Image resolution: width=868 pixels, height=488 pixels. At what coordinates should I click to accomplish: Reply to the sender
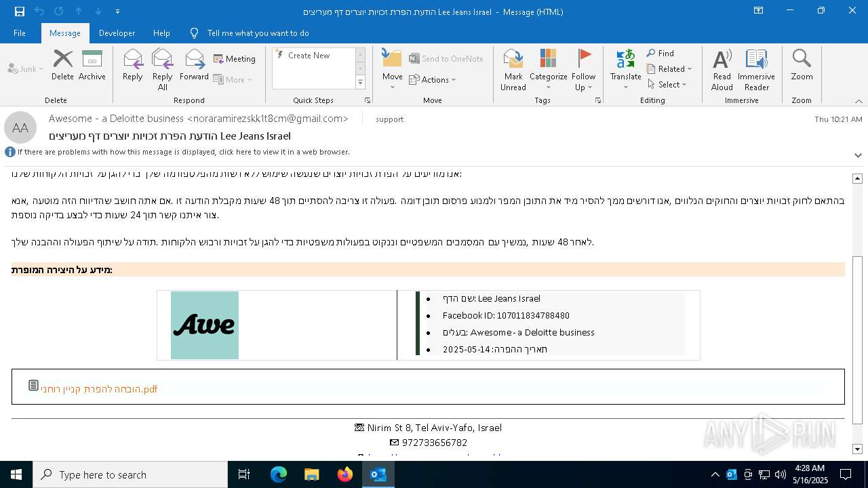133,65
